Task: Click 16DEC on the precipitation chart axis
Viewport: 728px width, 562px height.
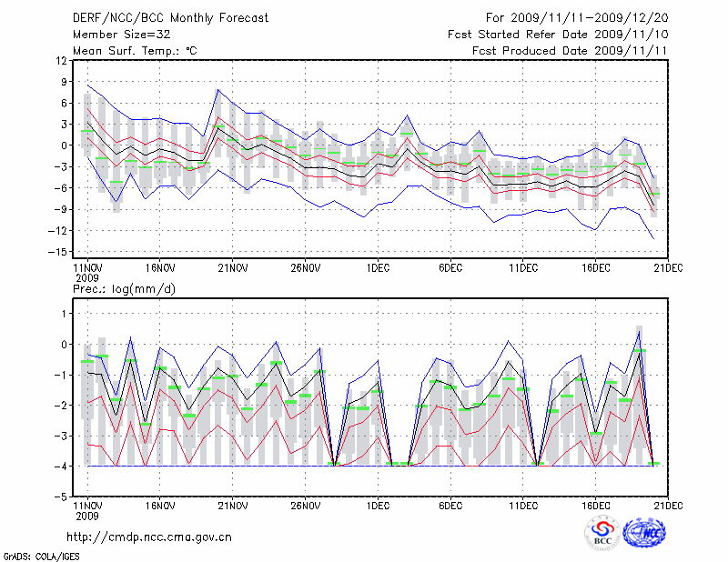Action: (596, 505)
